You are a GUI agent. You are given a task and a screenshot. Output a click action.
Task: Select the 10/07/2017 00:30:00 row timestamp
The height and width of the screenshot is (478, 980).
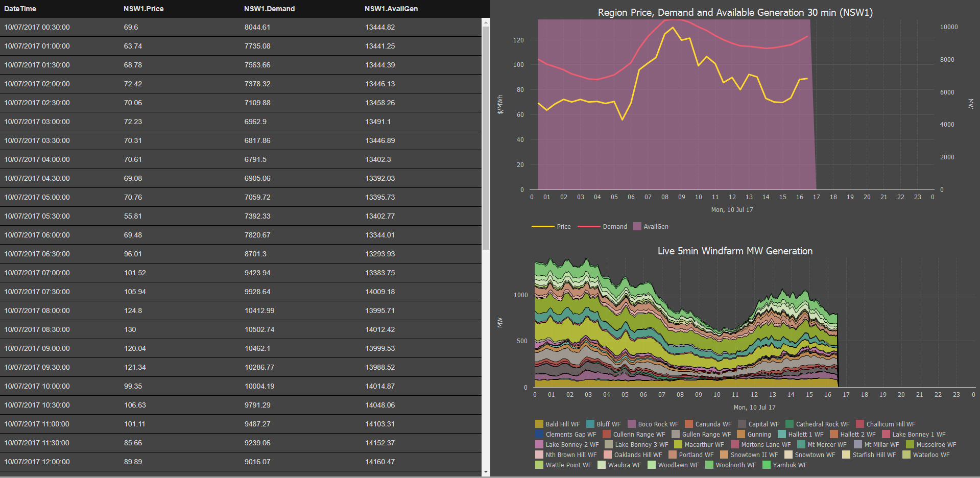[x=37, y=27]
